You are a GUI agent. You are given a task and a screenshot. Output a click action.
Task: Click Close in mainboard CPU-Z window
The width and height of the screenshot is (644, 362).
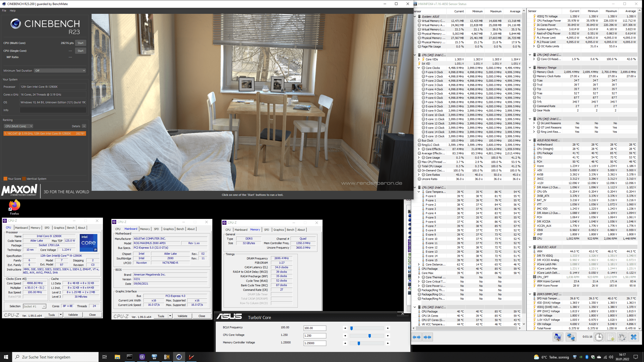[x=202, y=316]
